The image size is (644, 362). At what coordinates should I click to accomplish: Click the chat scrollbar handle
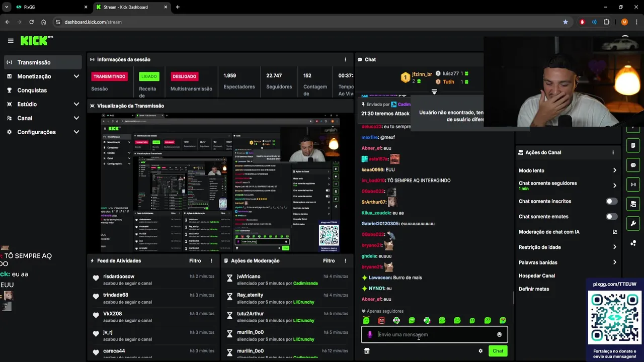513,298
